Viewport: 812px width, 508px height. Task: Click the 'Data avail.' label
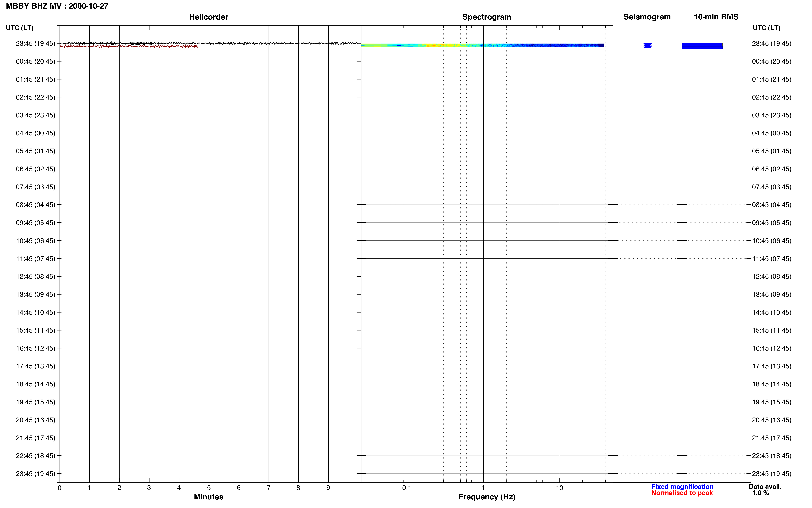[765, 486]
